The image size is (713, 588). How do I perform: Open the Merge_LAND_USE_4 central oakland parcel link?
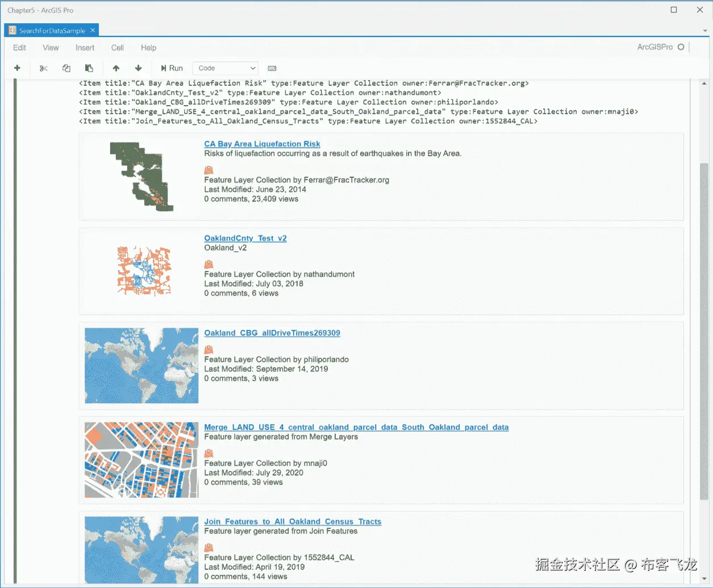click(356, 427)
